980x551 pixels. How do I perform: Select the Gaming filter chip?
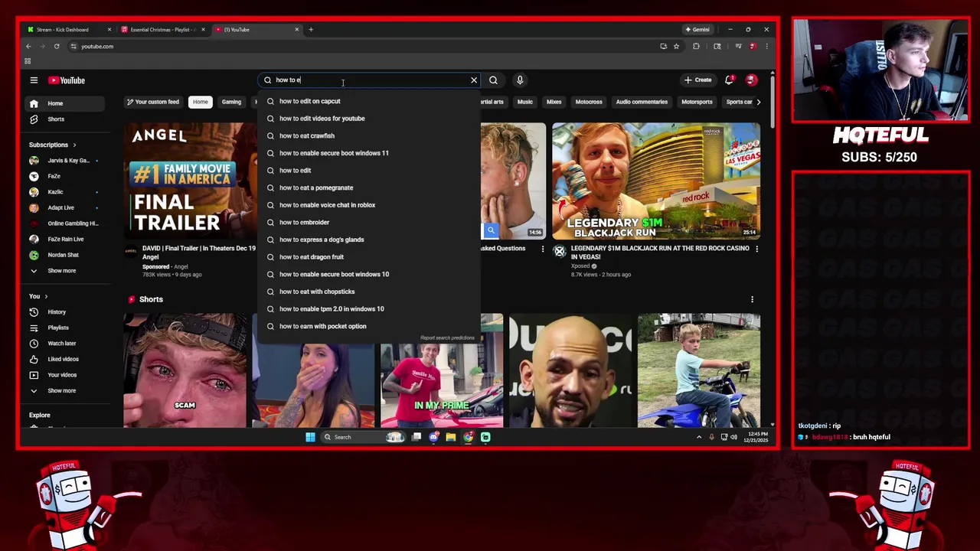tap(231, 102)
